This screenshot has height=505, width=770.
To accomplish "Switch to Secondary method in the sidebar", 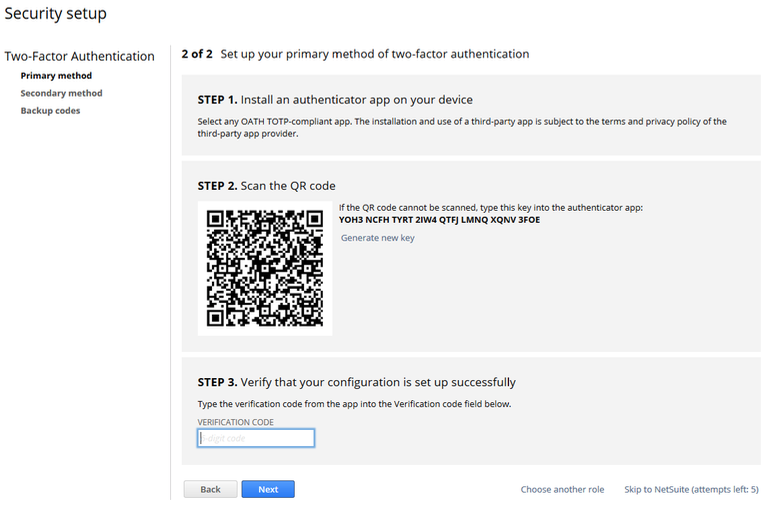I will [x=61, y=93].
